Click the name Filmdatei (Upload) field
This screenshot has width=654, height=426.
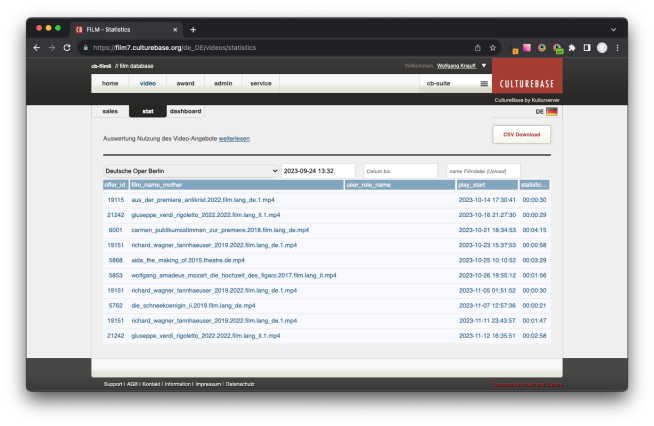coord(483,171)
